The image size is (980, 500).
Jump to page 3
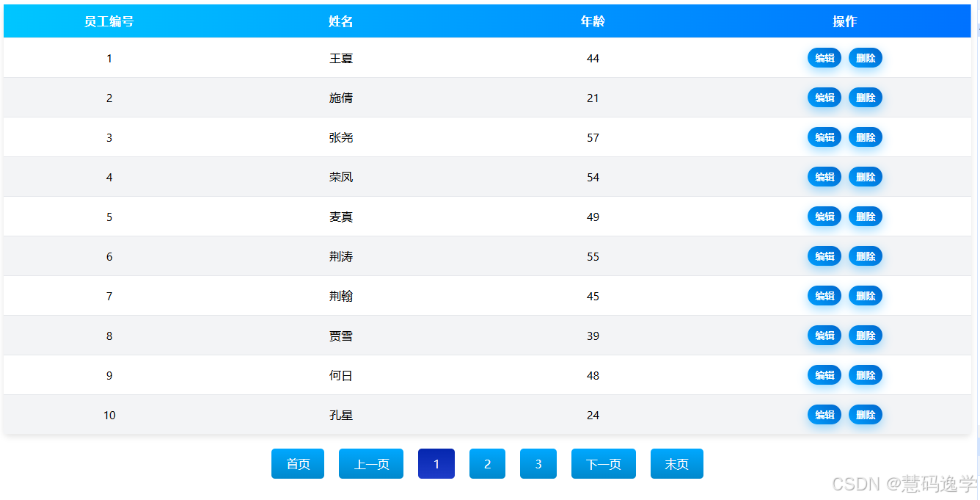538,464
